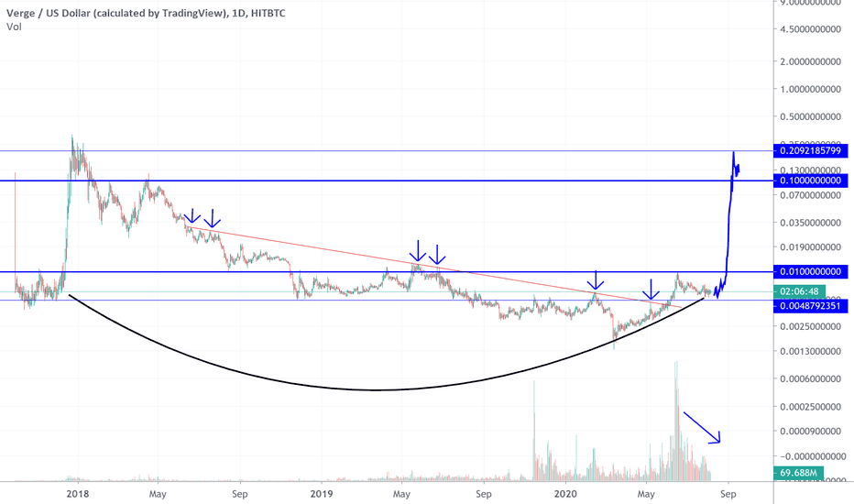Click the Sep label right of 2020
Image resolution: width=854 pixels, height=504 pixels.
tap(728, 494)
